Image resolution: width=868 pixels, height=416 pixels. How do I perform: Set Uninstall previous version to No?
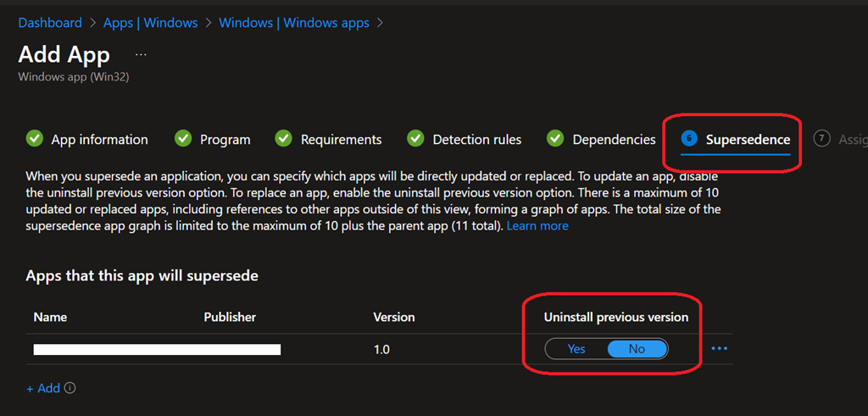point(637,348)
